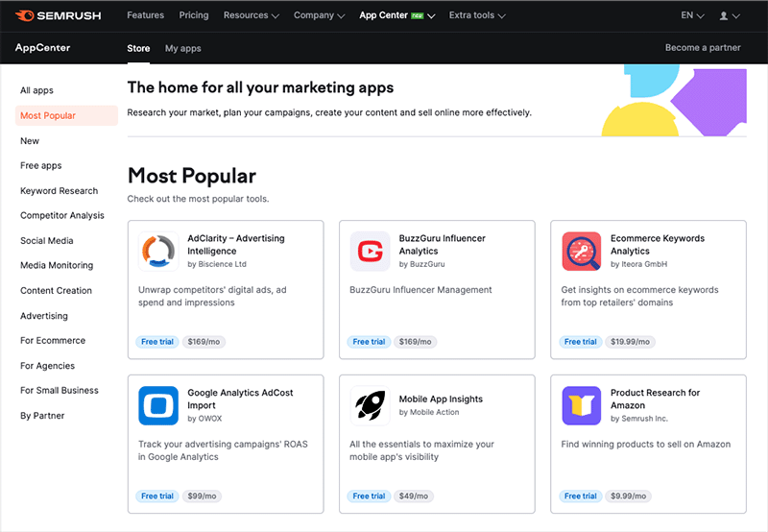Viewport: 768px width, 532px height.
Task: Select Advertising category
Action: point(44,316)
